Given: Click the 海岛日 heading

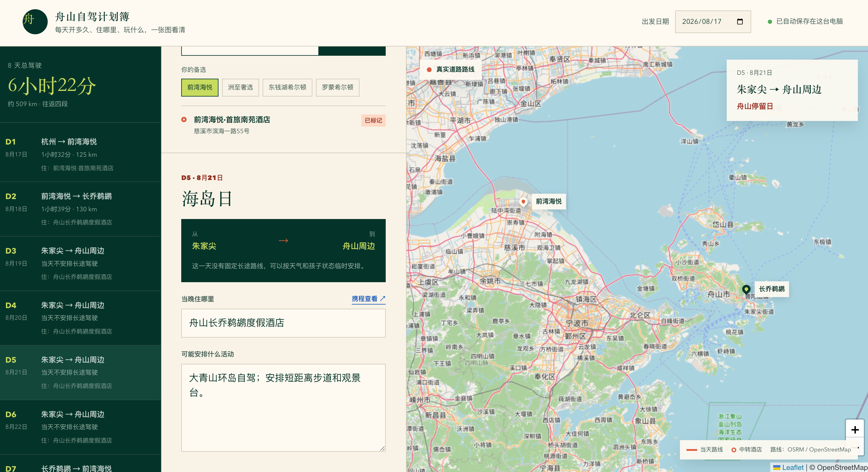Looking at the screenshot, I should 207,198.
